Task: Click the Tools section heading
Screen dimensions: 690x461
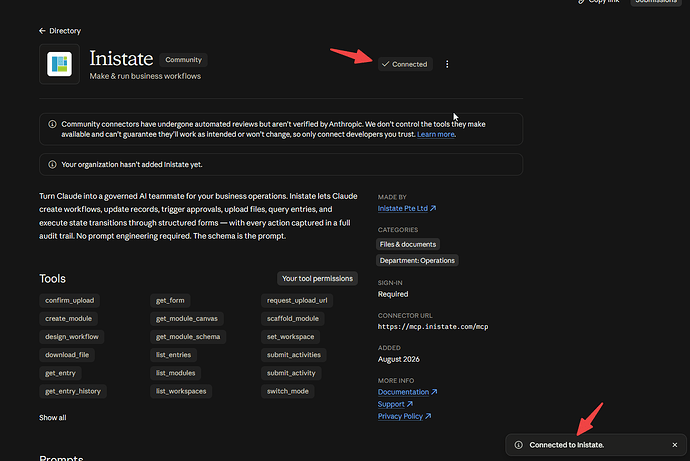Action: click(x=52, y=278)
